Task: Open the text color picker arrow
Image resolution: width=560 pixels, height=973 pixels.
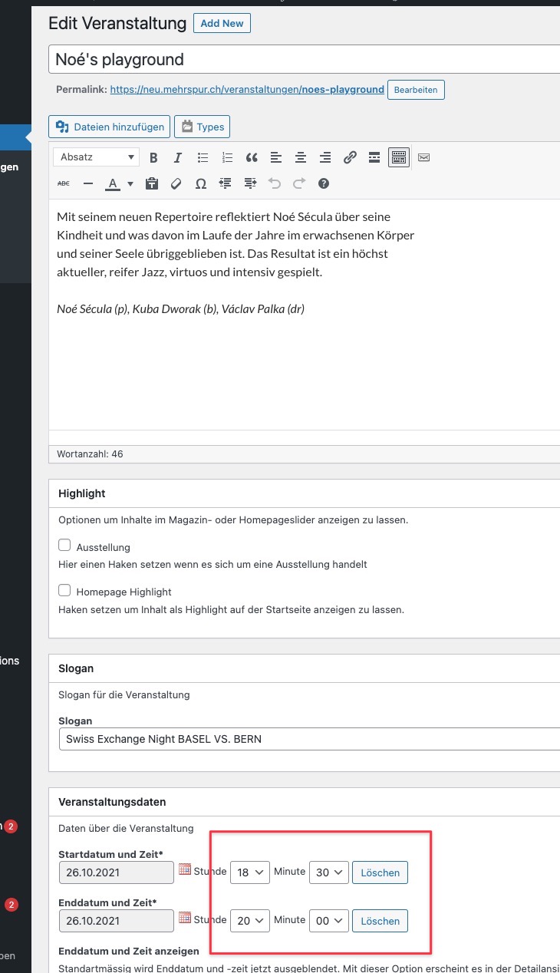Action: tap(130, 184)
